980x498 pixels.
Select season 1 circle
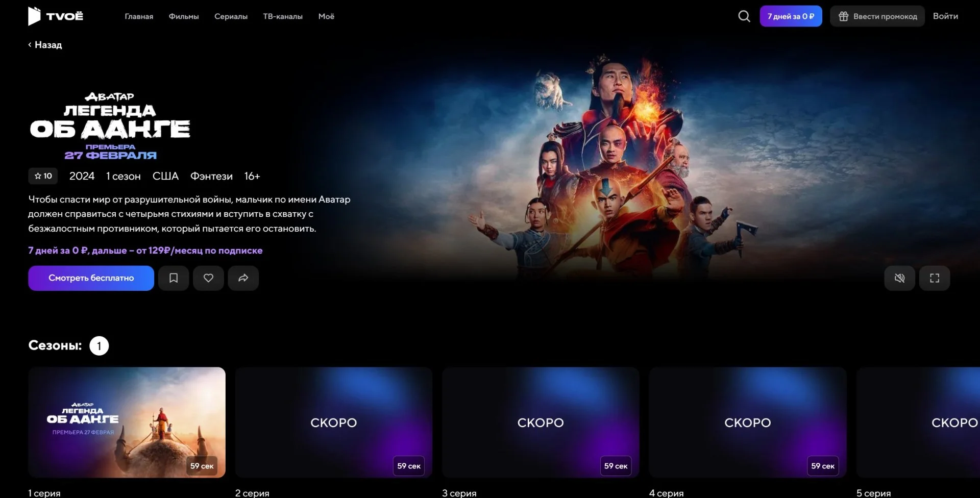(x=99, y=346)
